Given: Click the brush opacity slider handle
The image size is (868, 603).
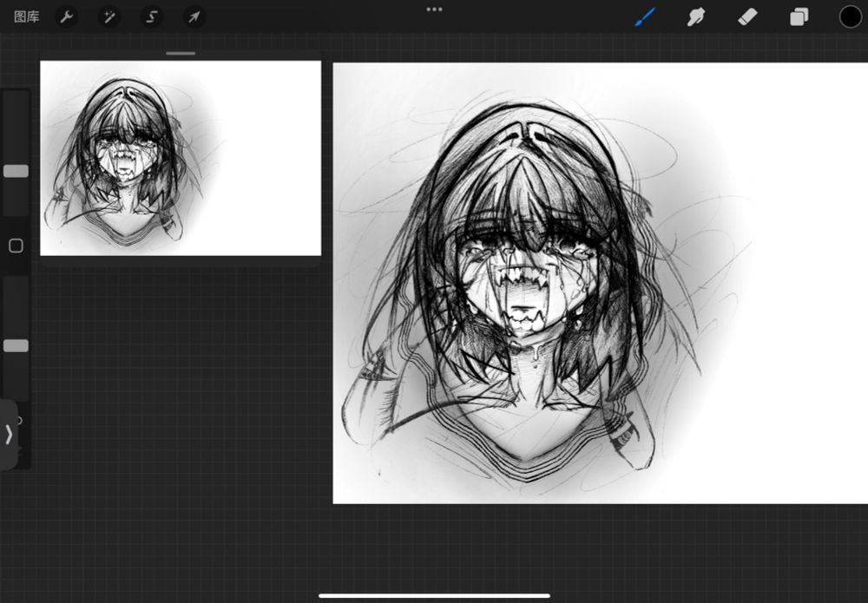Looking at the screenshot, I should (x=16, y=346).
